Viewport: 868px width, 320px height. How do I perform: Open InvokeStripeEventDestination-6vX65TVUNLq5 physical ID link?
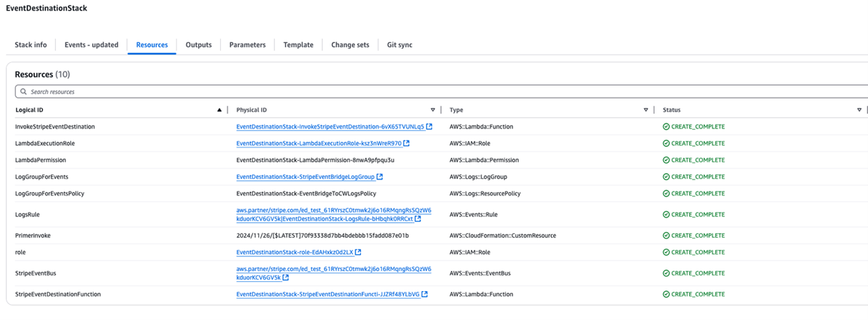(x=330, y=127)
